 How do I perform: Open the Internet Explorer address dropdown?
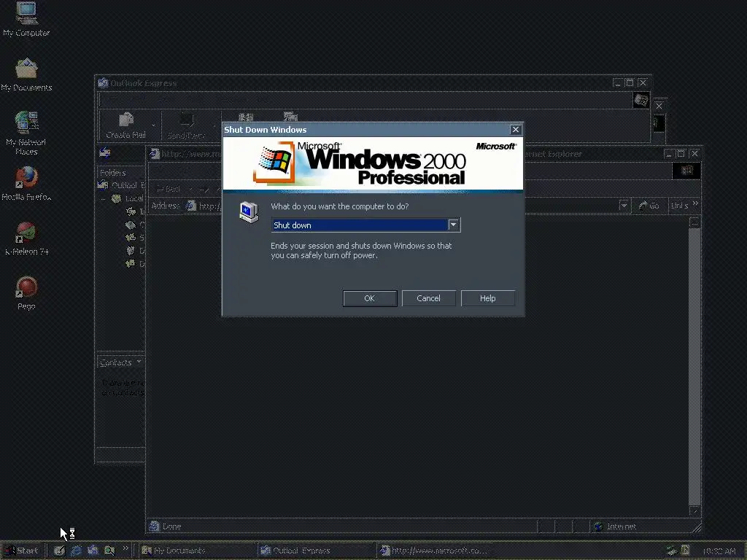623,206
